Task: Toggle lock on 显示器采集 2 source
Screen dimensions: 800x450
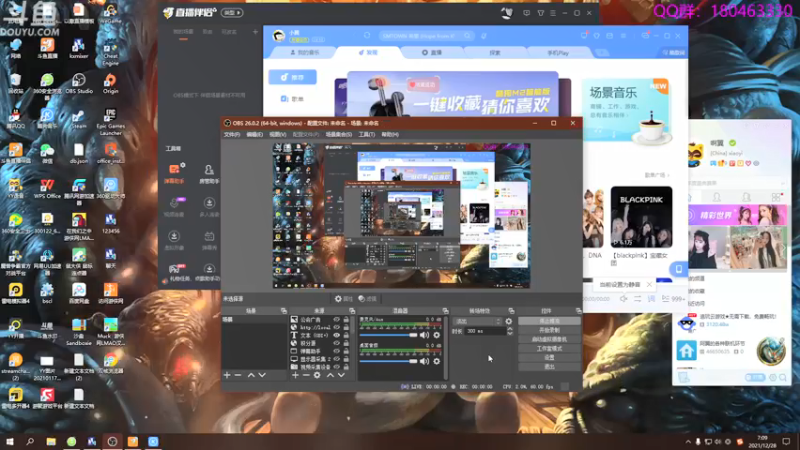Action: pos(346,359)
